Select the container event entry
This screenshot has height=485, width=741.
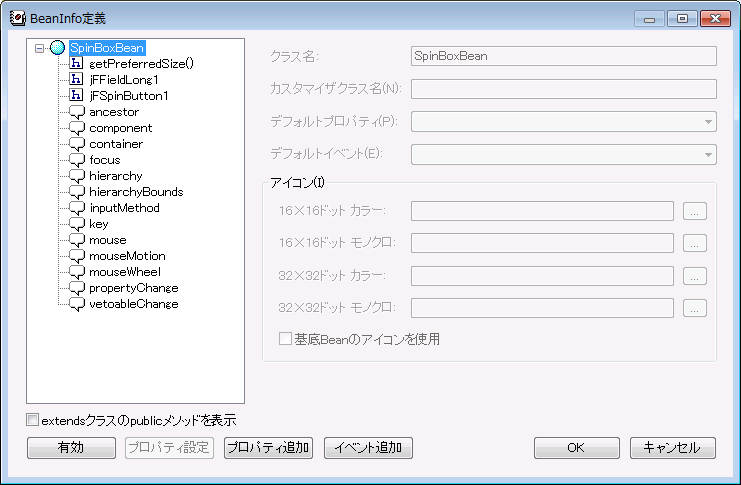coord(116,144)
